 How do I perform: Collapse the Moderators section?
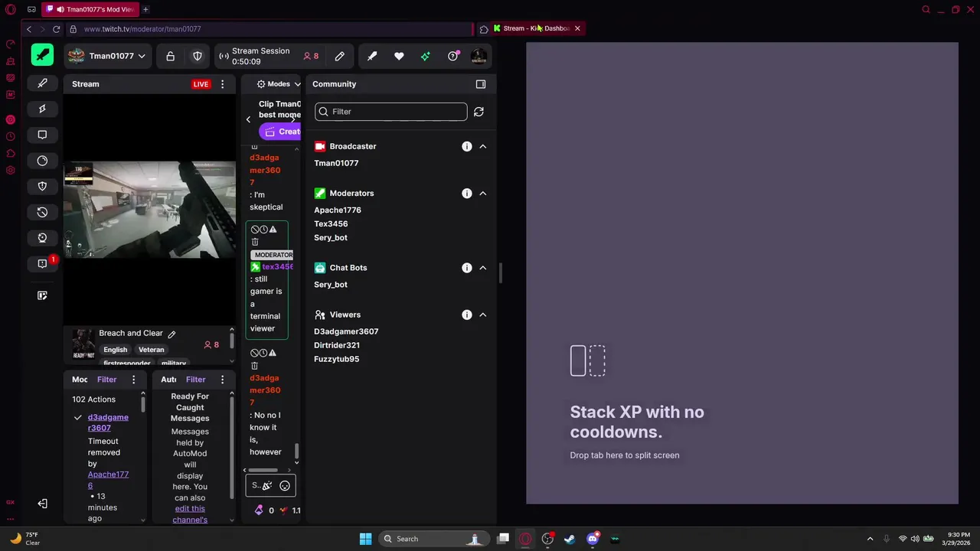pyautogui.click(x=483, y=194)
